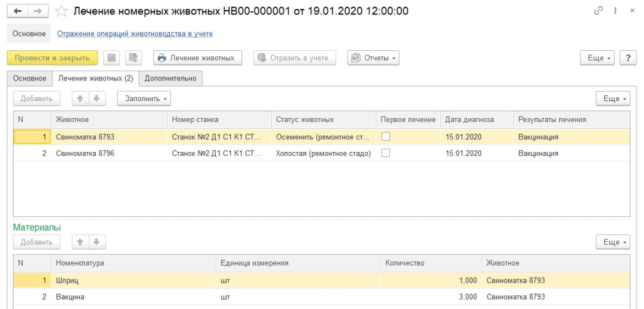The height and width of the screenshot is (309, 644).
Task: Toggle Первое лечение for Свиноматка 8793
Action: point(386,136)
